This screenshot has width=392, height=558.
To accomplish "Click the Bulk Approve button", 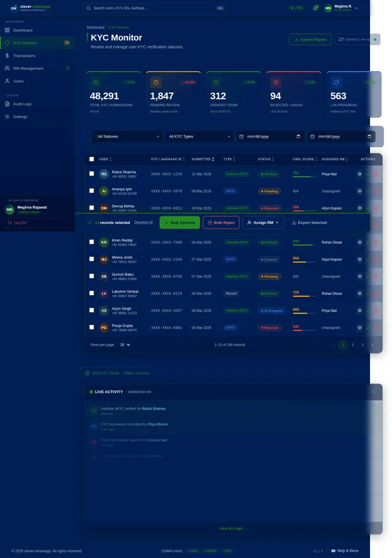I will [x=180, y=223].
